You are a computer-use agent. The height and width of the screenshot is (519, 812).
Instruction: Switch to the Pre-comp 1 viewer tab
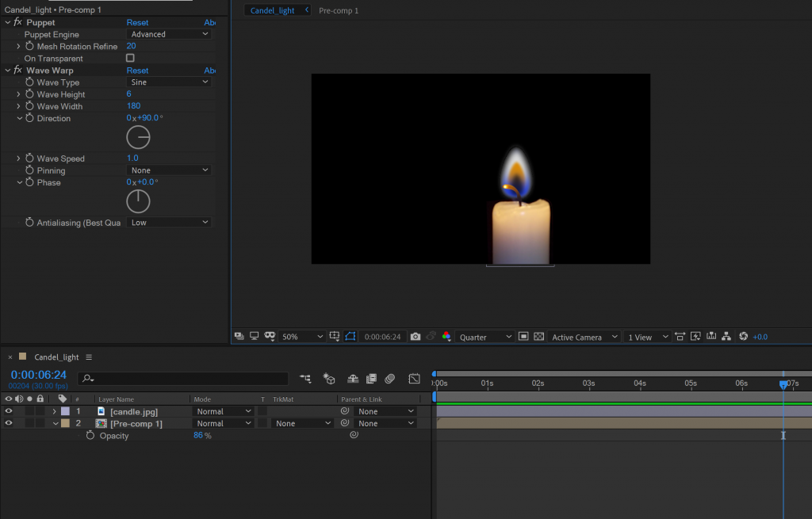coord(339,11)
